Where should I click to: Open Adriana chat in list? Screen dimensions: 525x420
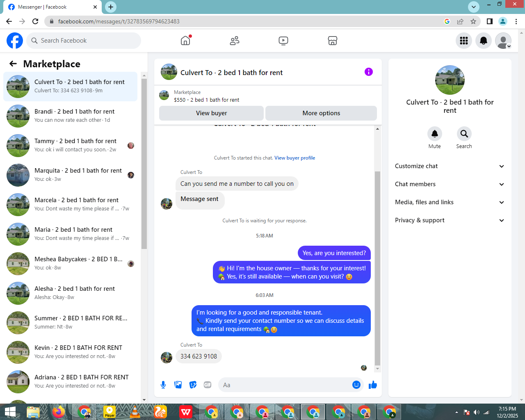(x=71, y=382)
